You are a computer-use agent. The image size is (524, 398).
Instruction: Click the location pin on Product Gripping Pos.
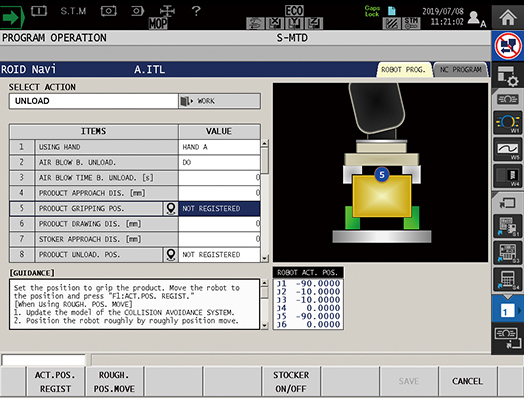[171, 208]
